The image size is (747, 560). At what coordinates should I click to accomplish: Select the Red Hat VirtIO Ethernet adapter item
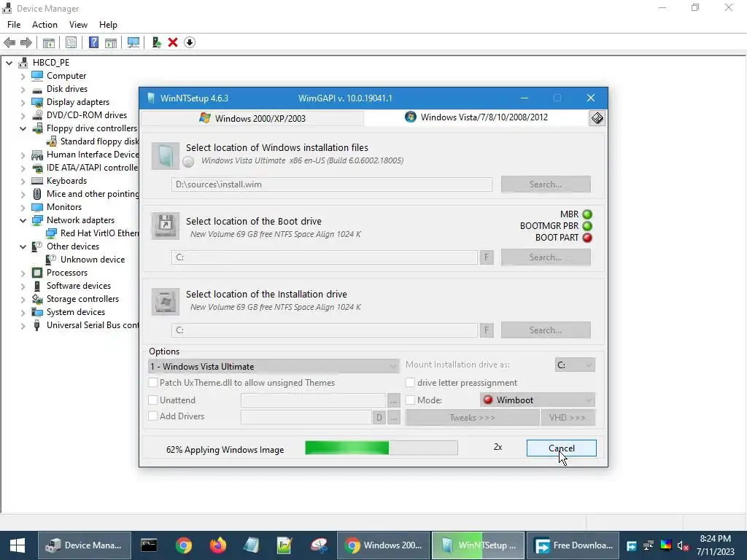pos(91,233)
